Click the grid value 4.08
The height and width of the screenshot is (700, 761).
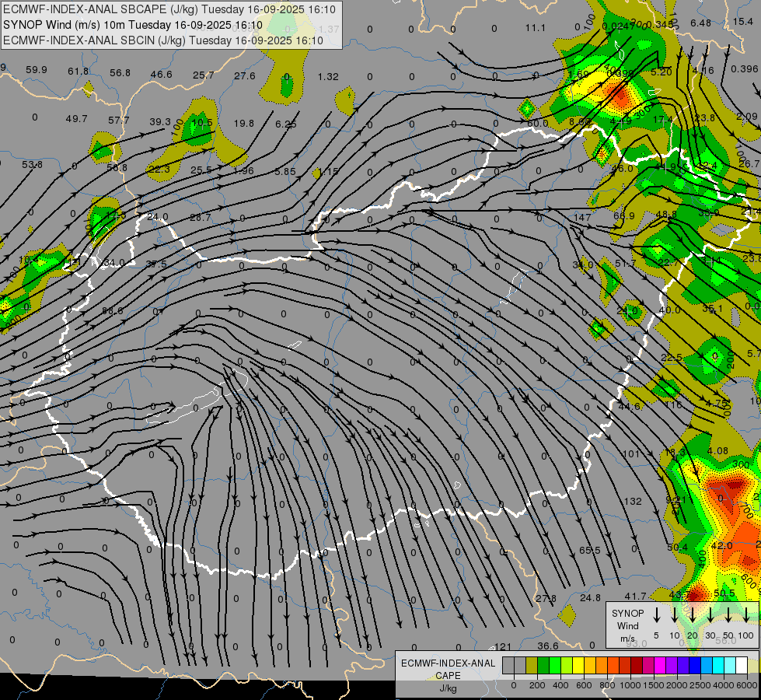[x=717, y=451]
